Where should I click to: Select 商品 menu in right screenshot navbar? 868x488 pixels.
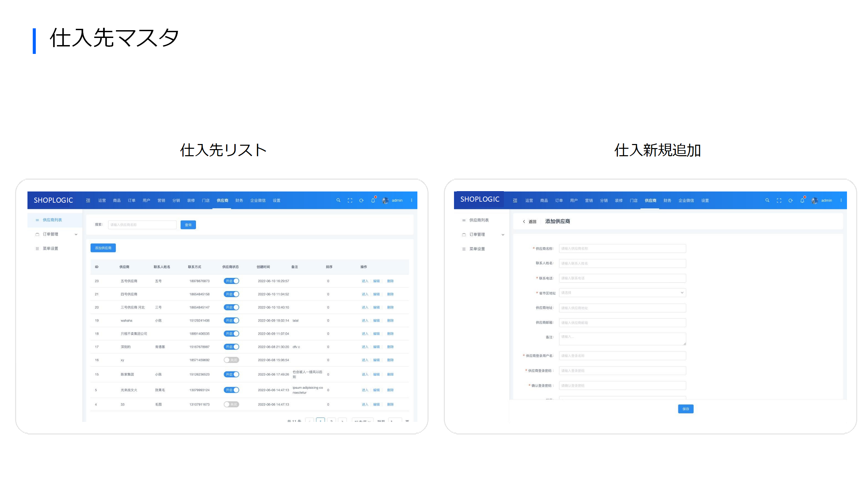(x=544, y=200)
